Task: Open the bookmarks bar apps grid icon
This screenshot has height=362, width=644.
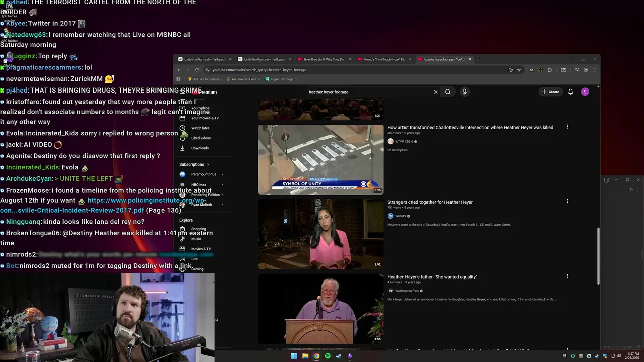Action: click(178, 79)
